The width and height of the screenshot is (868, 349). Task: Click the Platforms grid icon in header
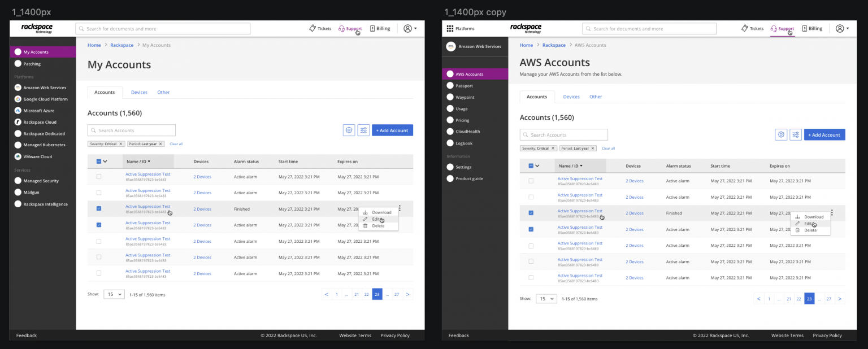click(450, 29)
